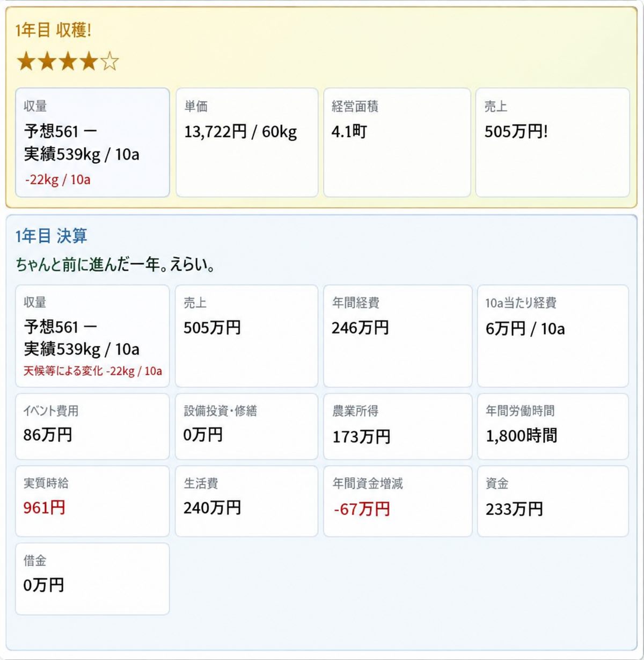This screenshot has width=644, height=660.
Task: Click the 天候等による変化 -22kg note
Action: (93, 371)
